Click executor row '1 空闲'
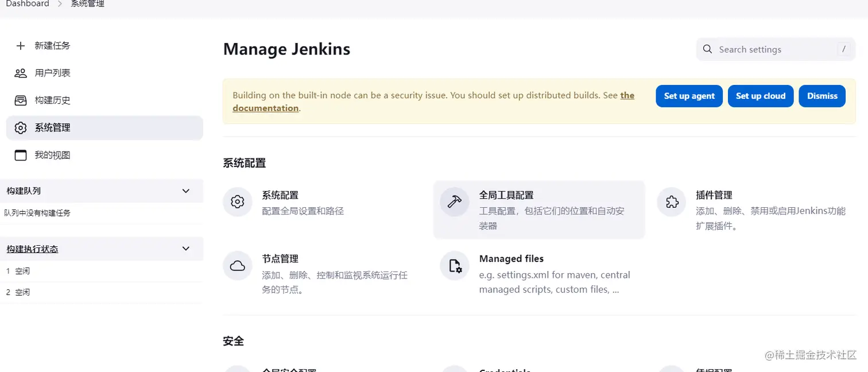Viewport: 868px width, 372px height. [x=102, y=271]
